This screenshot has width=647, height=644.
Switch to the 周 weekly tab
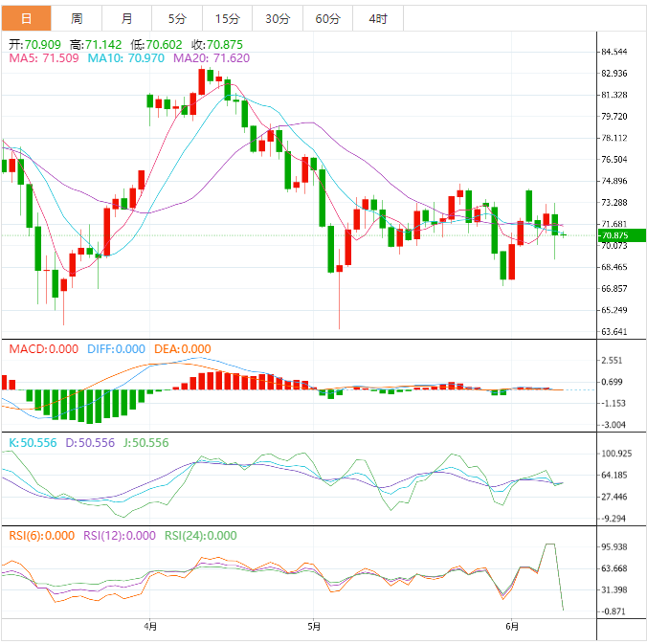(77, 18)
